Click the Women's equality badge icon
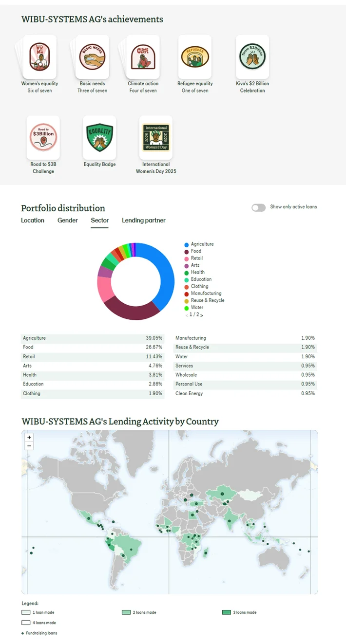The width and height of the screenshot is (346, 644). (39, 56)
